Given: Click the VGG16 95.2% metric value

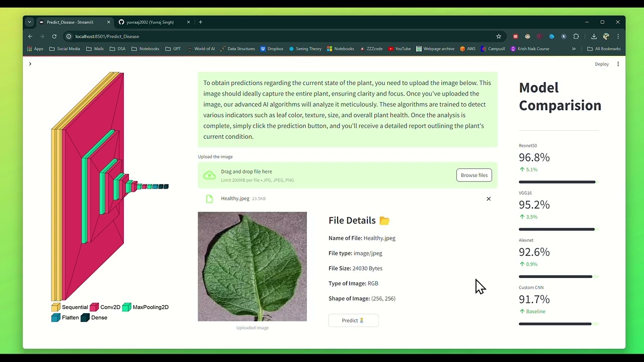Looking at the screenshot, I should (x=534, y=205).
